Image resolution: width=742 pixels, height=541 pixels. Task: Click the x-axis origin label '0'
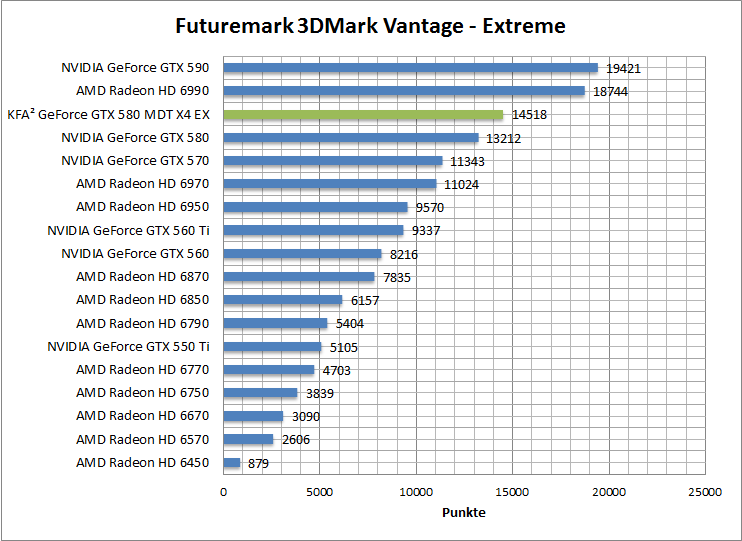223,492
